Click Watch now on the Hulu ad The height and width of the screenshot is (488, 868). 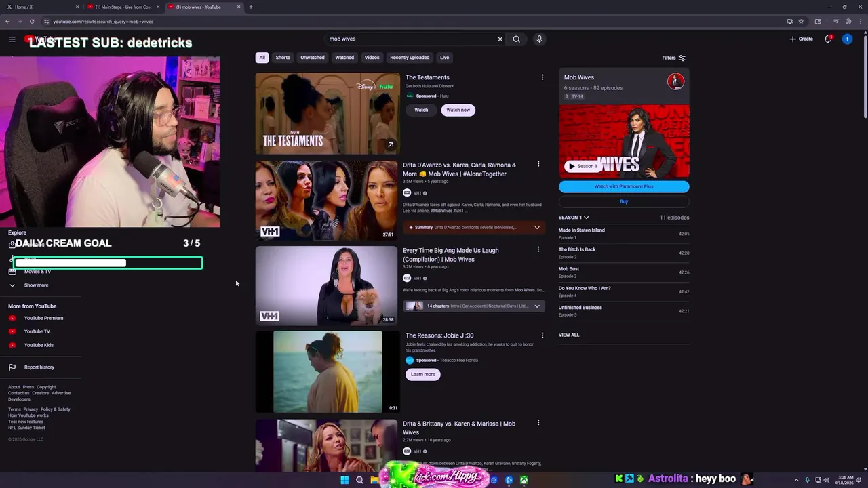pyautogui.click(x=458, y=110)
